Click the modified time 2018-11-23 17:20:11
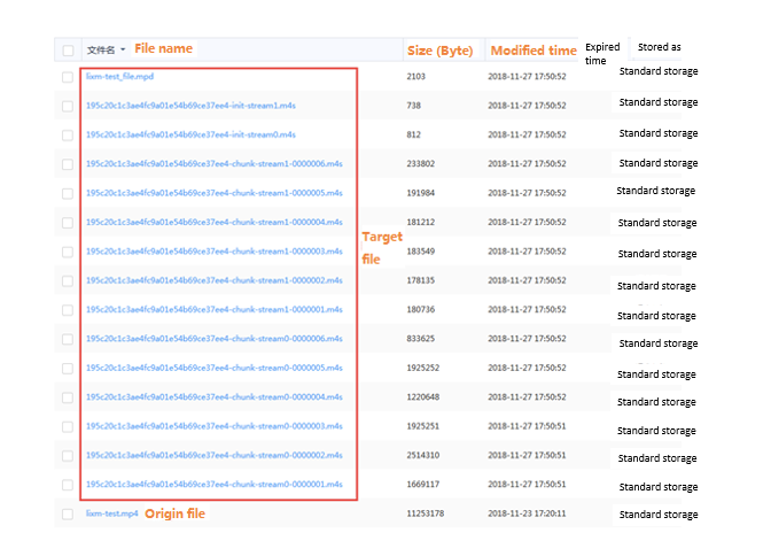The width and height of the screenshot is (771, 533). [527, 513]
